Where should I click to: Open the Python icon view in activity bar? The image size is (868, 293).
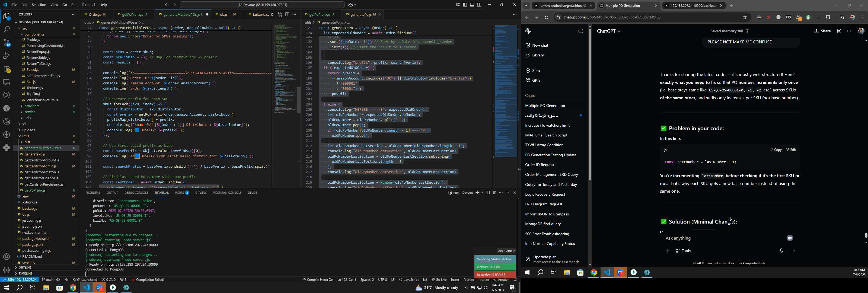(x=7, y=148)
